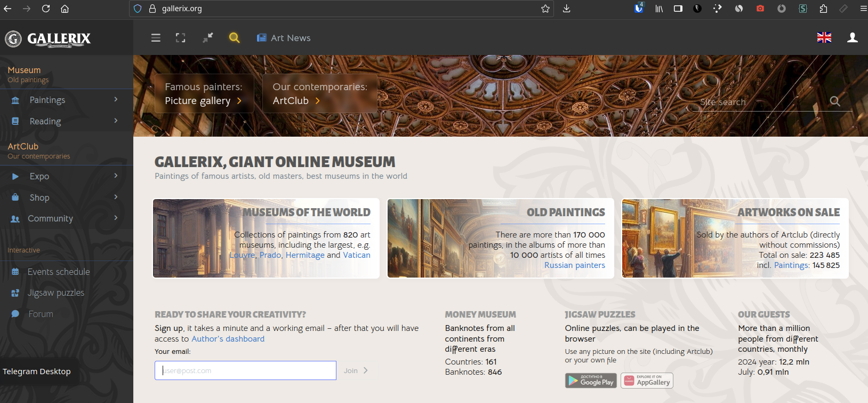The width and height of the screenshot is (868, 403).
Task: Open the yellow magnifier search icon
Action: (x=234, y=37)
